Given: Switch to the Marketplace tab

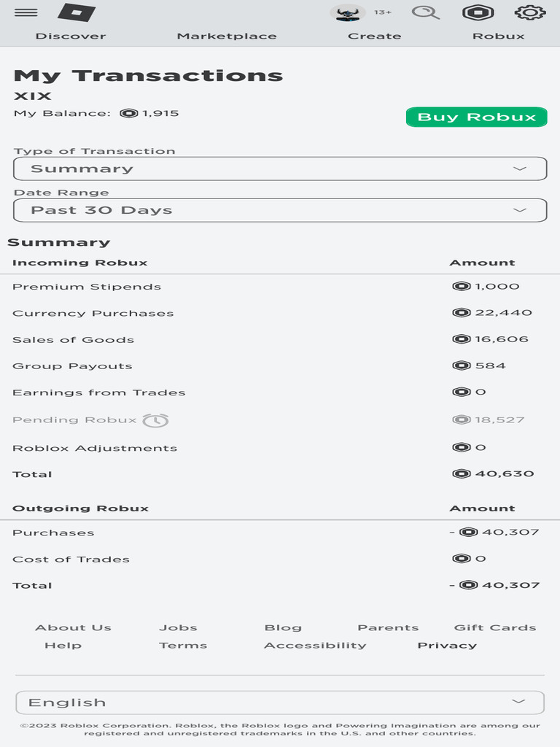Looking at the screenshot, I should pyautogui.click(x=227, y=36).
